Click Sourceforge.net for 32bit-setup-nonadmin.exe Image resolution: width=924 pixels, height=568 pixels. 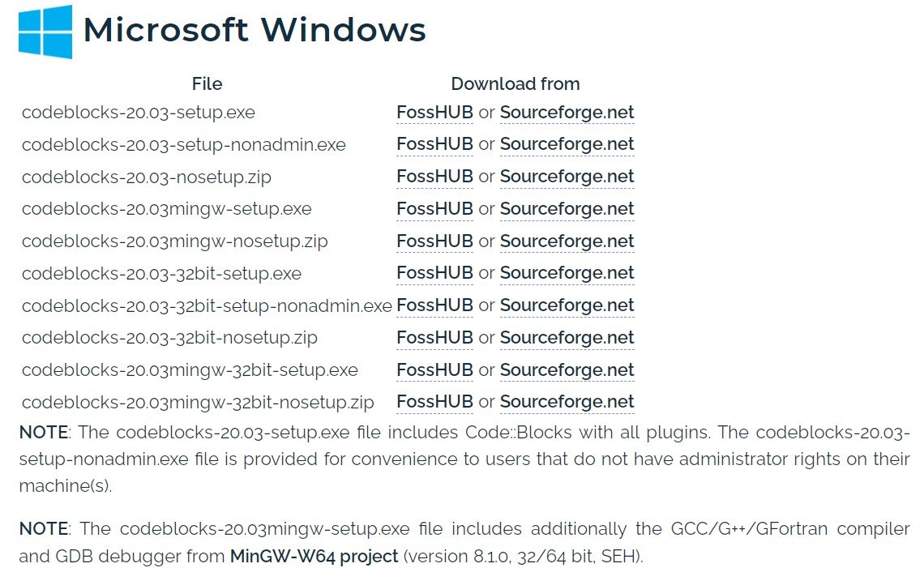pyautogui.click(x=567, y=305)
